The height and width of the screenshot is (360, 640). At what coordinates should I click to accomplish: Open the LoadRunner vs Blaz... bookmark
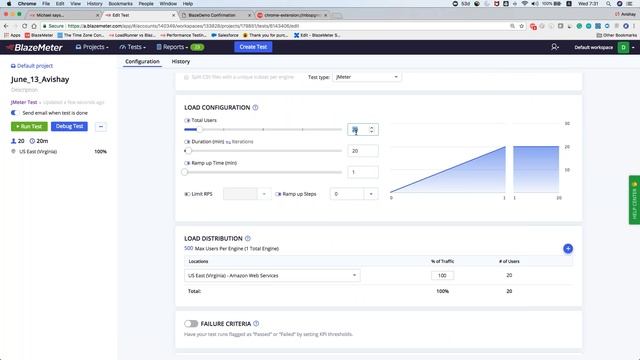pos(132,36)
